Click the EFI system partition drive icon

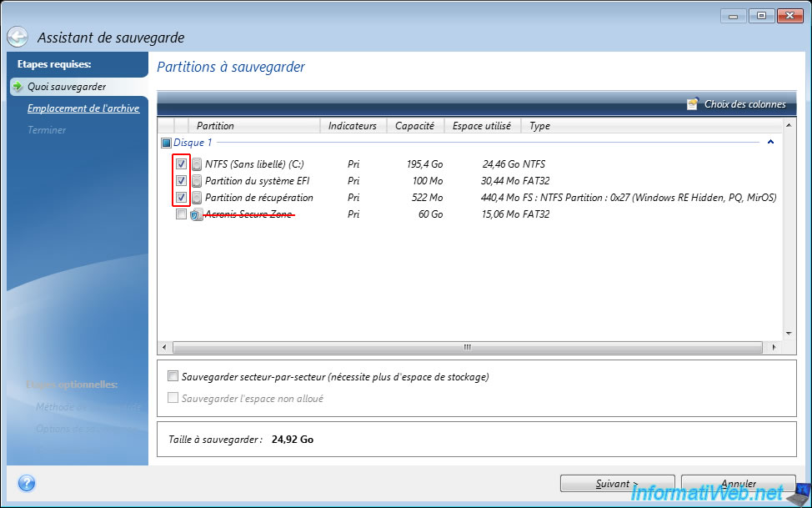click(x=197, y=181)
